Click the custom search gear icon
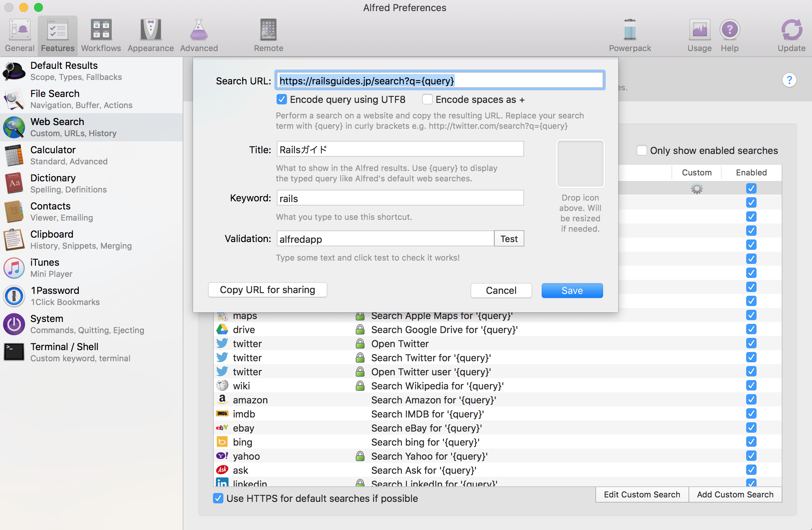Screen dimensions: 812x530 (x=697, y=189)
